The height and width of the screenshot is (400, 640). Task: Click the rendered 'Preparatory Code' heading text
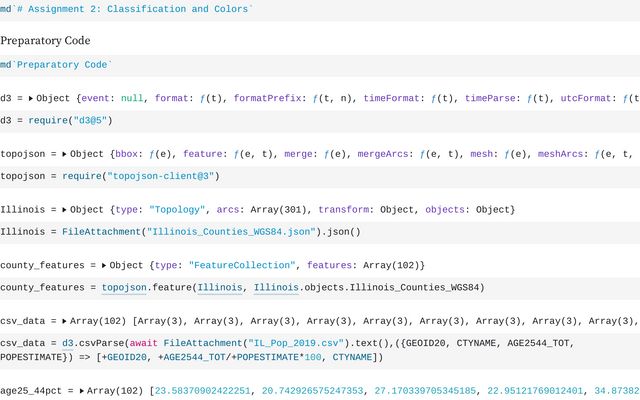tap(45, 40)
